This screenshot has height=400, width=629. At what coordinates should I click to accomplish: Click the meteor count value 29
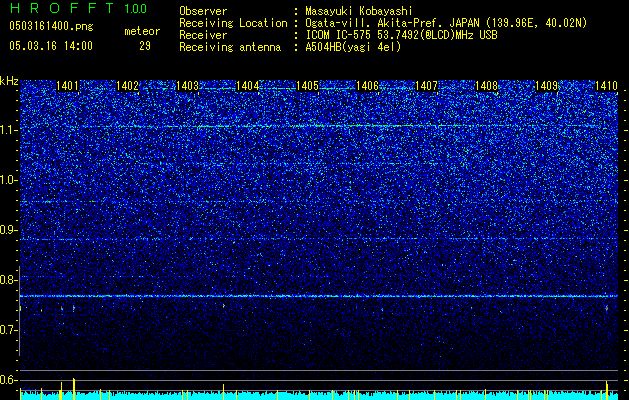[145, 46]
